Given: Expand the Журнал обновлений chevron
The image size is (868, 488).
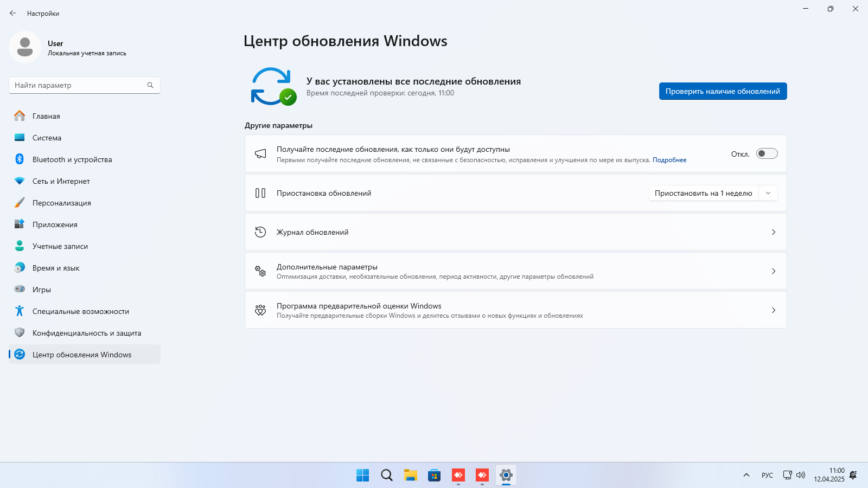Looking at the screenshot, I should tap(774, 232).
